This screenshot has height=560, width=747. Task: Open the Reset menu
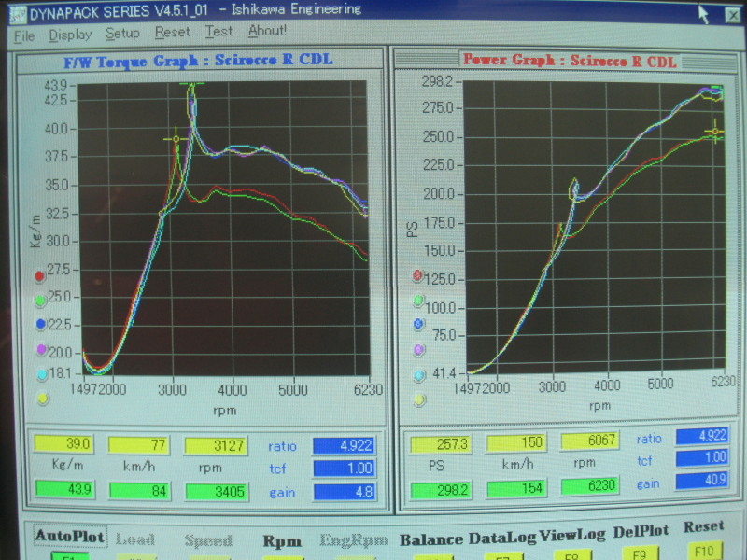coord(172,32)
